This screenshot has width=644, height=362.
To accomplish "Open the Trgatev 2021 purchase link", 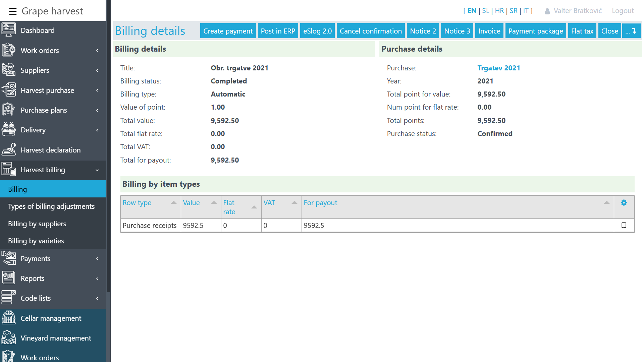I will click(x=498, y=68).
